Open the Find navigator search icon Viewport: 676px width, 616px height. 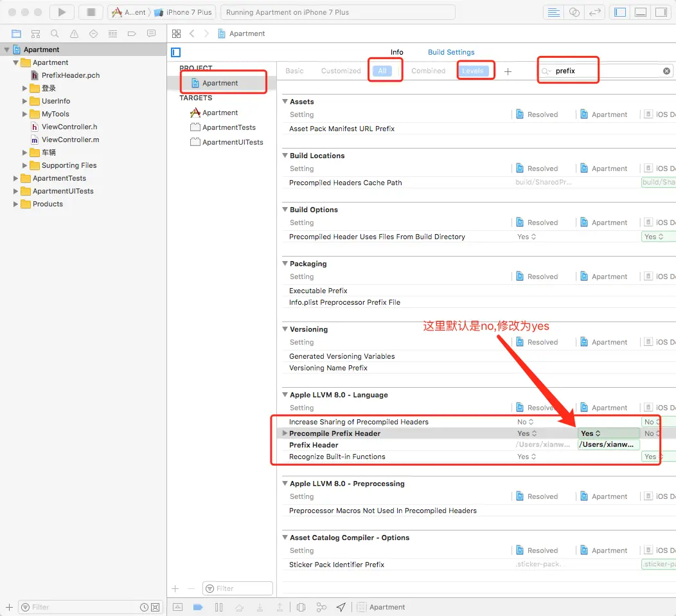(55, 33)
